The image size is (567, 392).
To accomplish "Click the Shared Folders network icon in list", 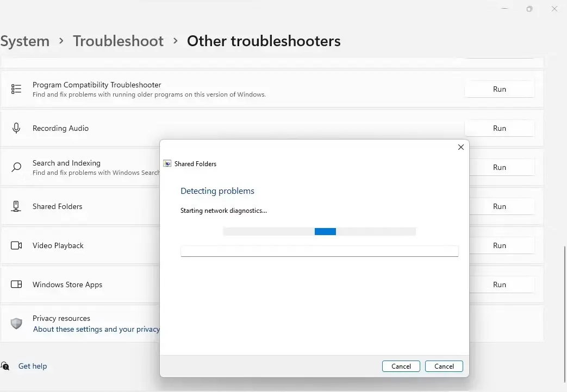I will 16,206.
